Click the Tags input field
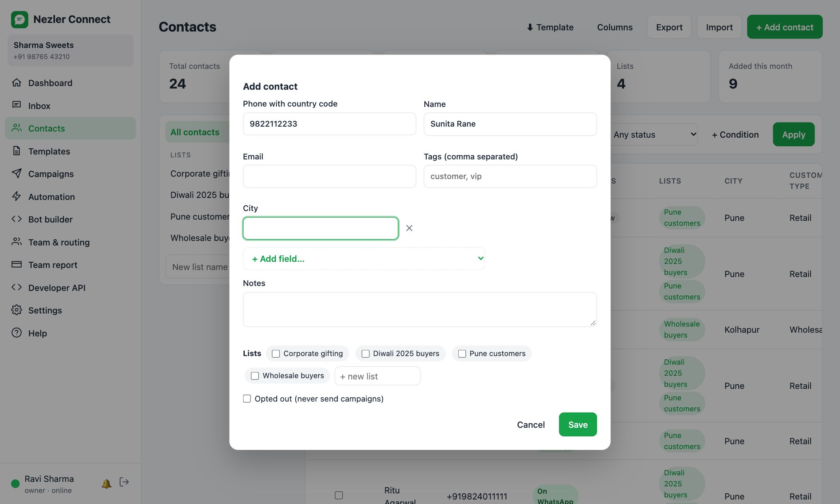Image resolution: width=840 pixels, height=504 pixels. pos(510,176)
